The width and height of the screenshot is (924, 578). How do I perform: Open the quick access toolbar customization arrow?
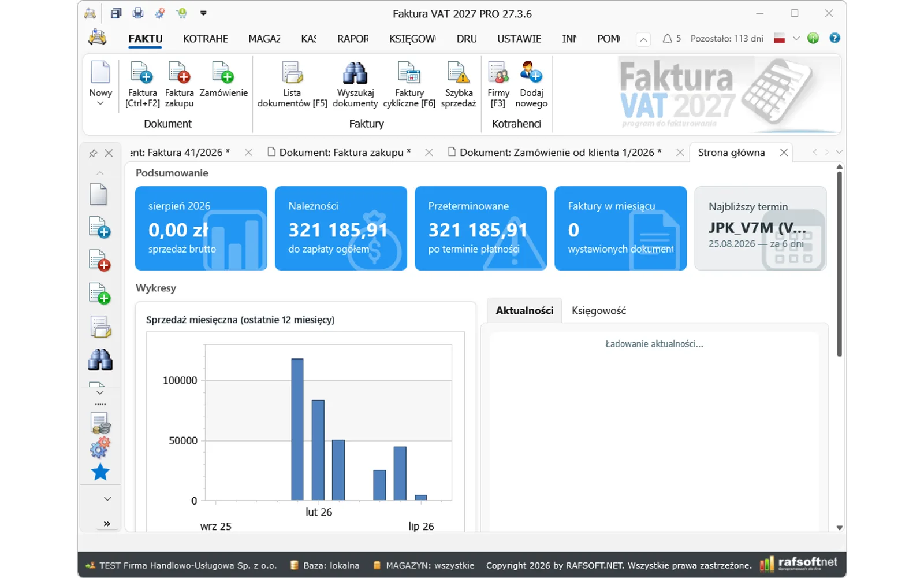tap(203, 13)
